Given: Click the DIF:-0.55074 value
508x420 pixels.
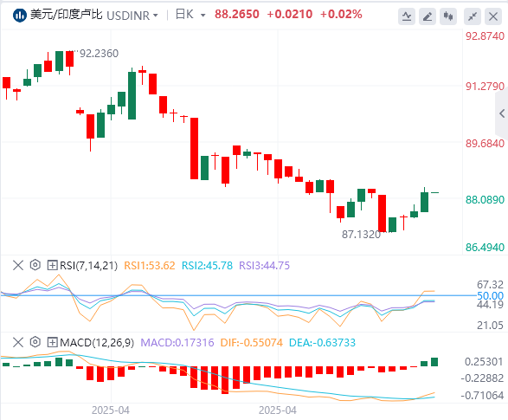Looking at the screenshot, I should (x=252, y=343).
